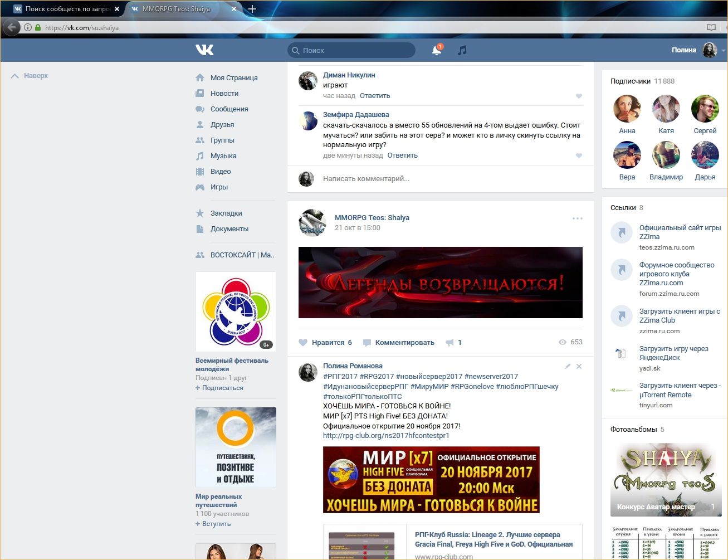Edit Полина Романова's comment pencil icon

568,366
